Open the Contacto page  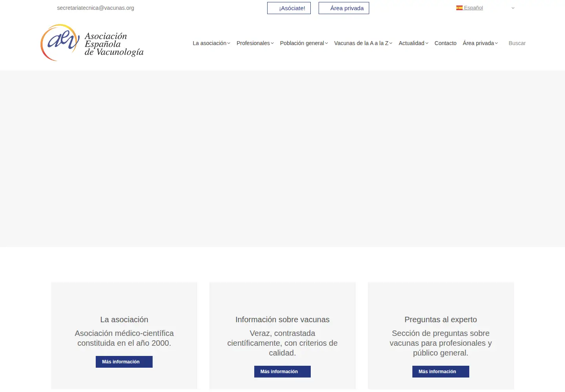click(445, 43)
